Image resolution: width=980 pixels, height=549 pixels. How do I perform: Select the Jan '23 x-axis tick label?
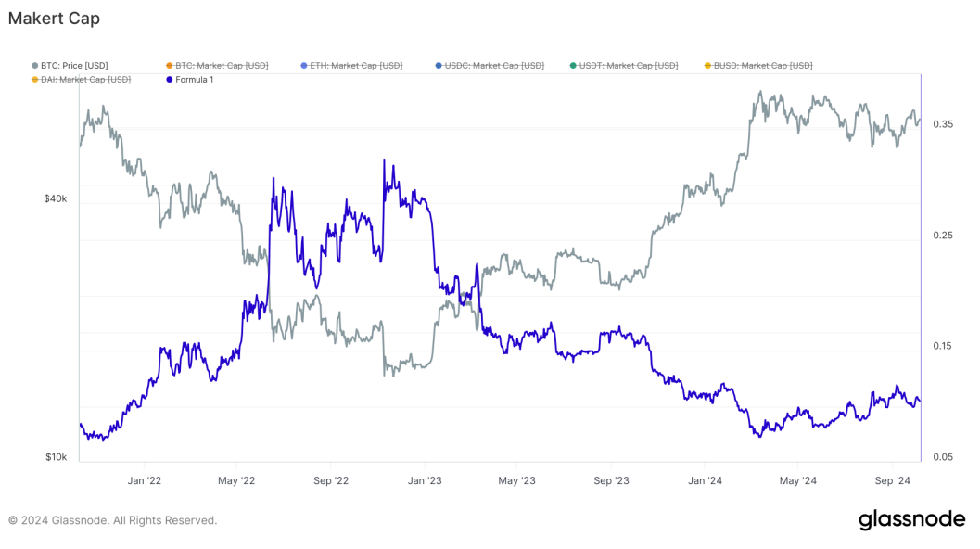pos(425,480)
